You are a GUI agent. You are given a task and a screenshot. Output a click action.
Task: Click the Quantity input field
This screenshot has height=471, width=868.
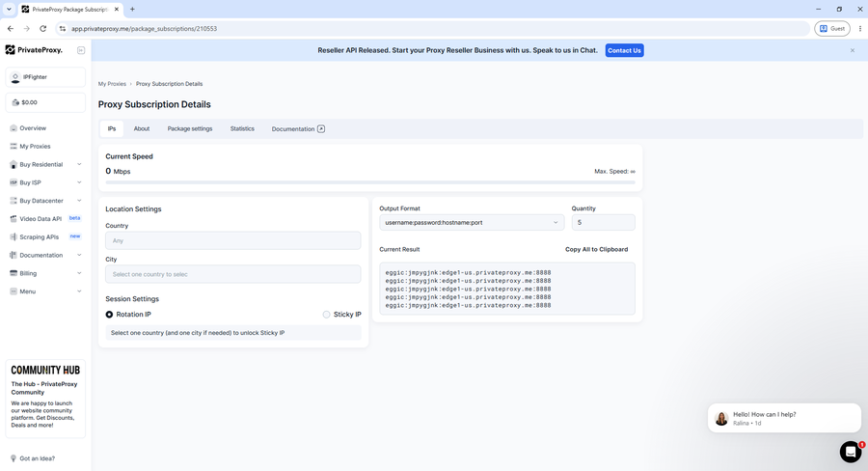point(604,222)
